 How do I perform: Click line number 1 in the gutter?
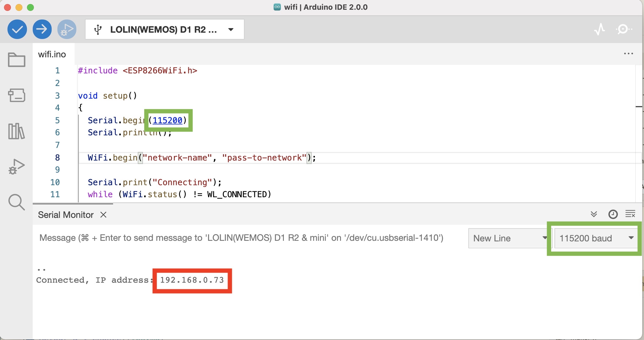57,71
